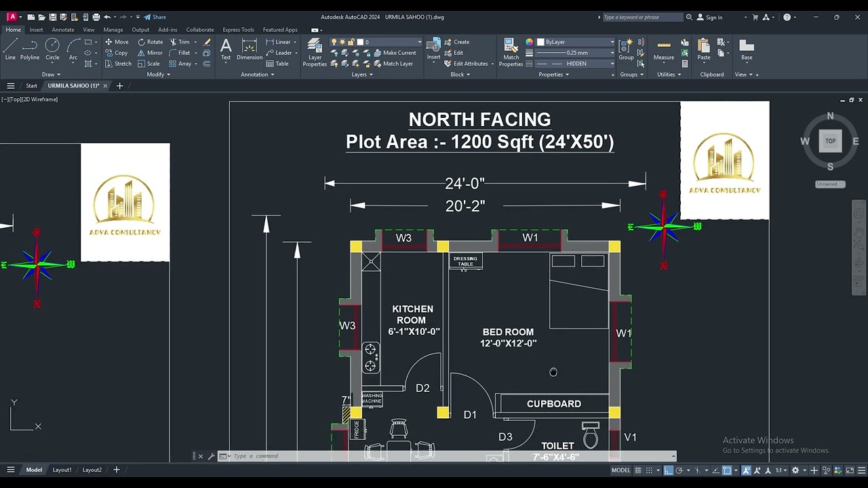
Task: Expand the Modify panel dropdown
Action: [x=159, y=75]
